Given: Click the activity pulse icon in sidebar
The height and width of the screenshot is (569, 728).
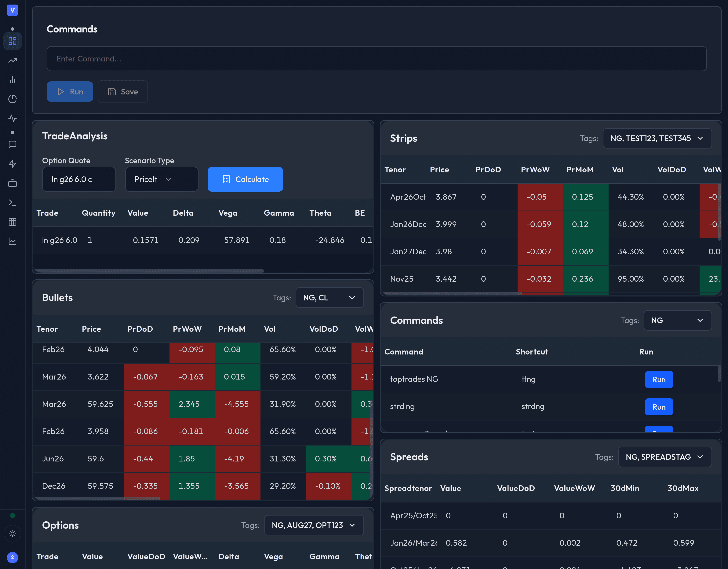Looking at the screenshot, I should [12, 118].
